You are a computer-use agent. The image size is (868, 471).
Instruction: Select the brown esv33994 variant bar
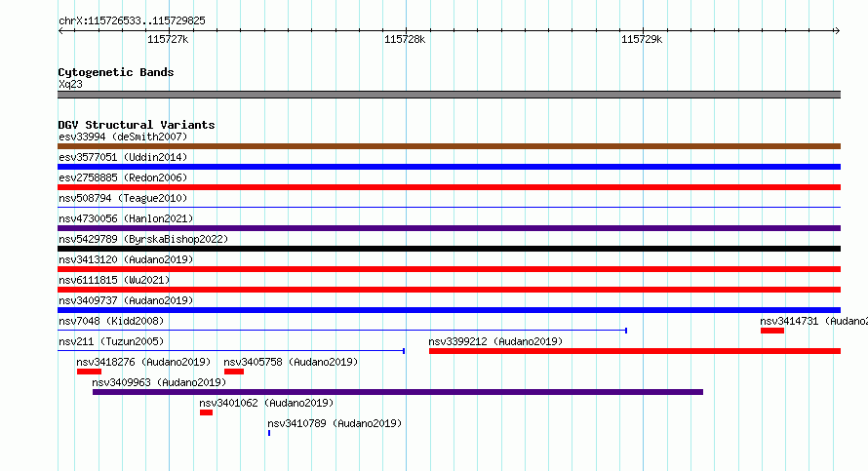[x=449, y=146]
